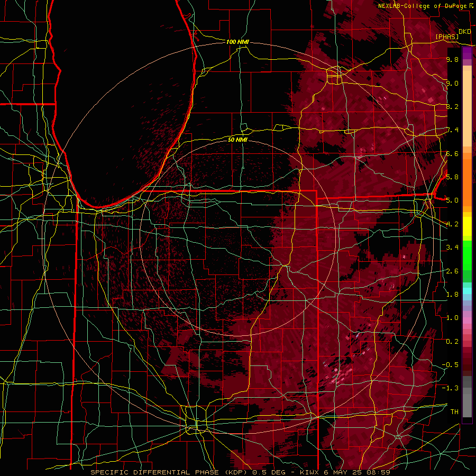Pick the bright yellow color bar segment
This screenshot has height=476, width=476.
[x=467, y=226]
